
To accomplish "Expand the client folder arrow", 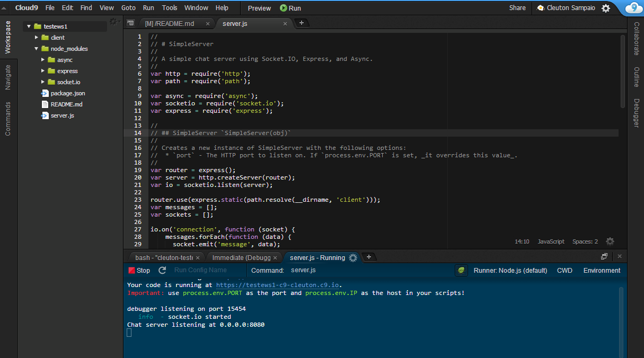I will [36, 38].
